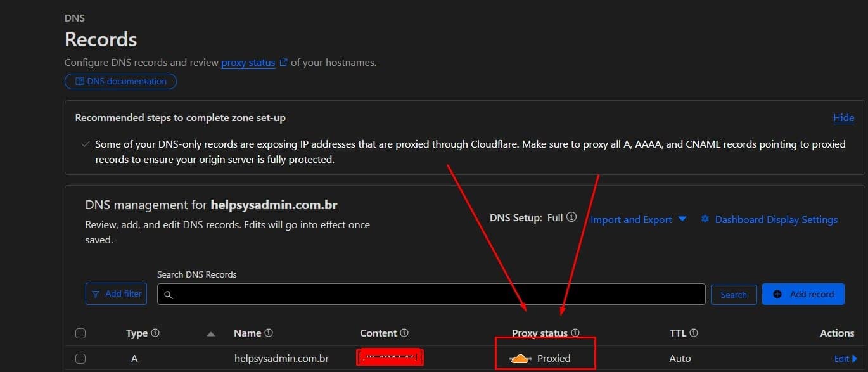Click the Type column info icon

156,332
